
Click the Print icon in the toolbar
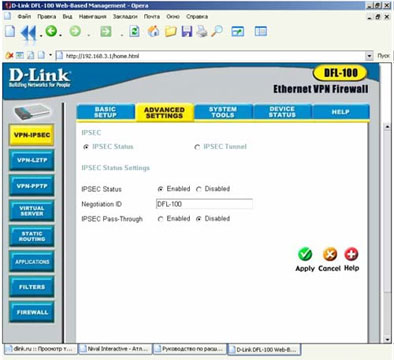pyautogui.click(x=201, y=32)
